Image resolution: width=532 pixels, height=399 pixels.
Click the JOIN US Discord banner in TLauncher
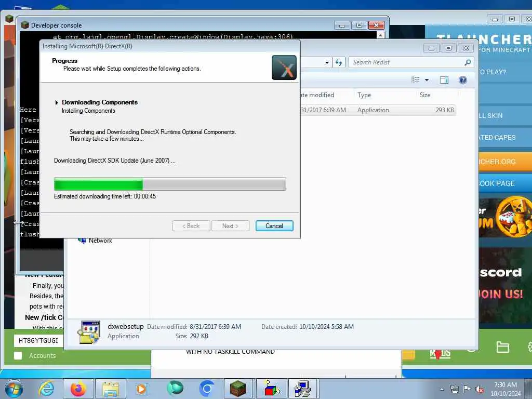tap(505, 285)
